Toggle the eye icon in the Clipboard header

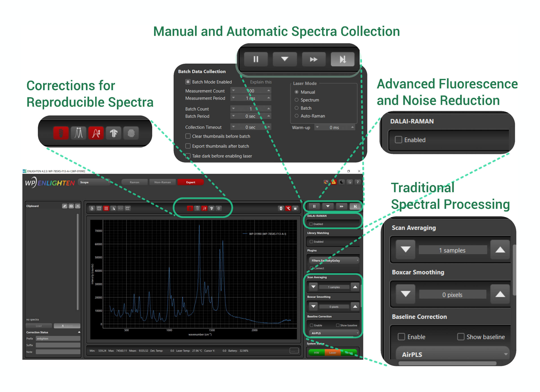[x=71, y=206]
